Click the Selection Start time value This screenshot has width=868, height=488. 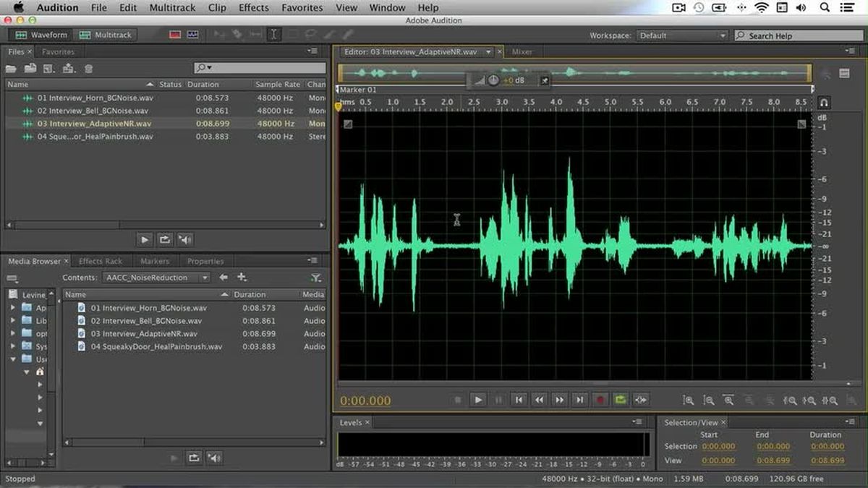click(718, 447)
